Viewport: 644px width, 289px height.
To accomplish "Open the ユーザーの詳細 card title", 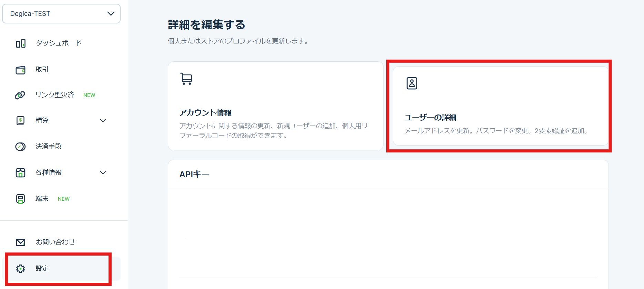I will pos(430,118).
